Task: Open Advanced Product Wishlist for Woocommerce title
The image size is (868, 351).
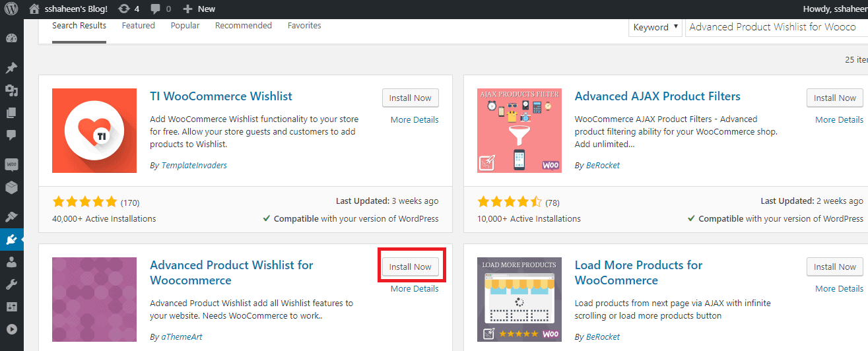Action: (232, 272)
